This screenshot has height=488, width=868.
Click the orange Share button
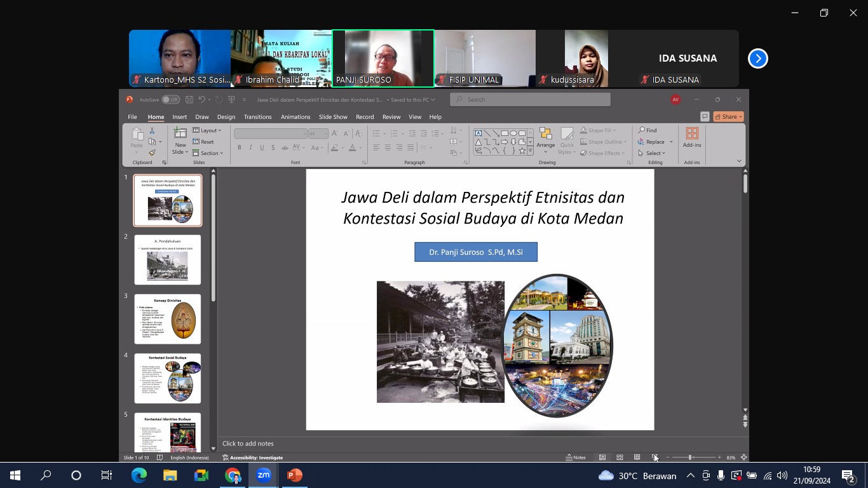pos(728,117)
